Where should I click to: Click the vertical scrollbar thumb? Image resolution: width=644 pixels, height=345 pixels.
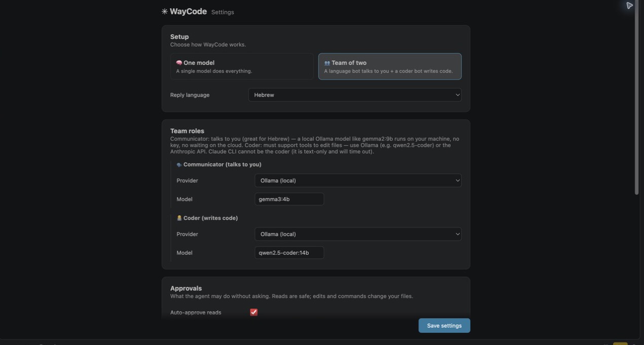(637, 97)
